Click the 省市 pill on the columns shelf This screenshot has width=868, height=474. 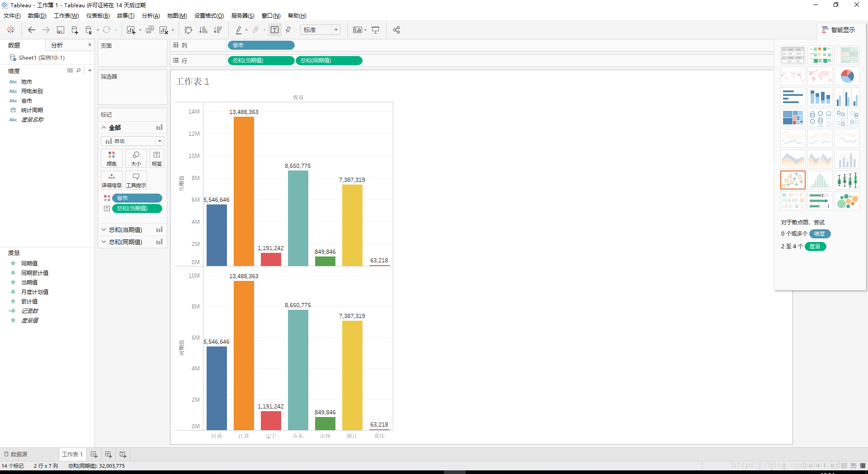pyautogui.click(x=261, y=45)
